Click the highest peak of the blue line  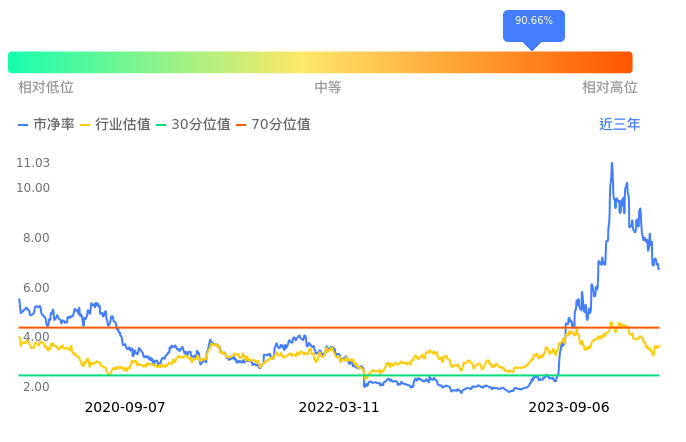click(612, 163)
